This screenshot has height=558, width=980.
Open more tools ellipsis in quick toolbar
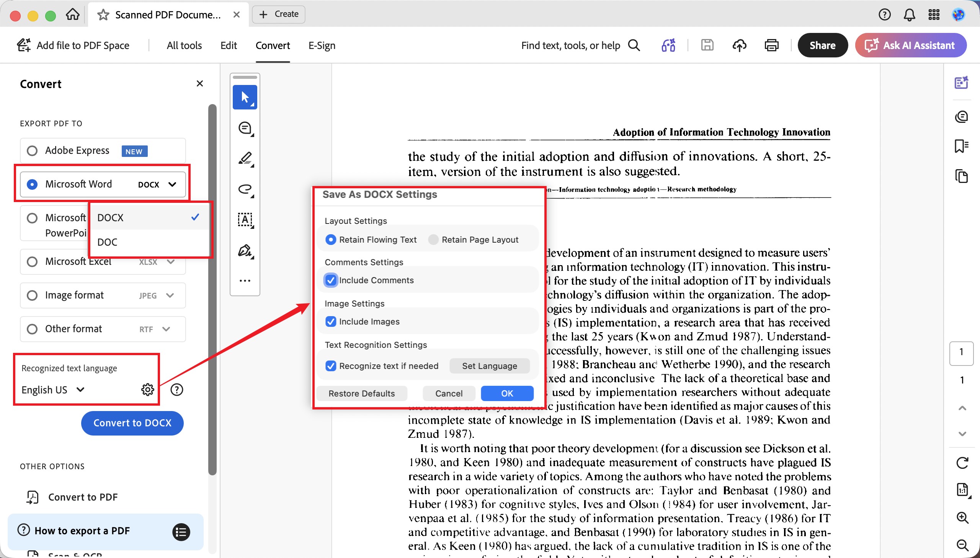[x=245, y=281]
